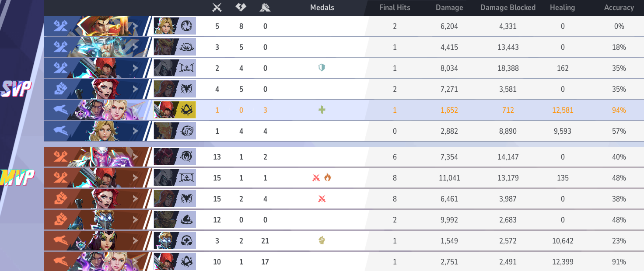The width and height of the screenshot is (644, 271).
Task: Click the kills crossed-swords column icon
Action: click(217, 7)
